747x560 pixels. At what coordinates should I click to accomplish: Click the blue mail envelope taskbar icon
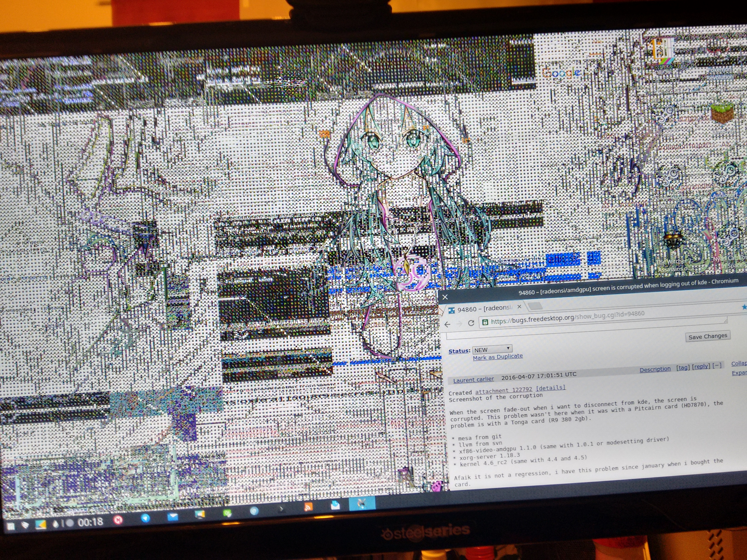(173, 517)
